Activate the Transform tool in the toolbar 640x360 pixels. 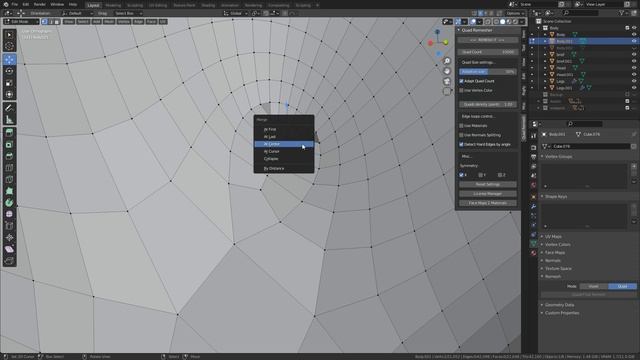9,95
